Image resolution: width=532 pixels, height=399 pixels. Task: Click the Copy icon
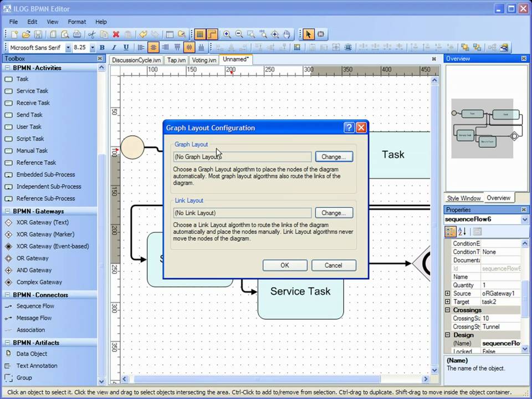point(104,34)
